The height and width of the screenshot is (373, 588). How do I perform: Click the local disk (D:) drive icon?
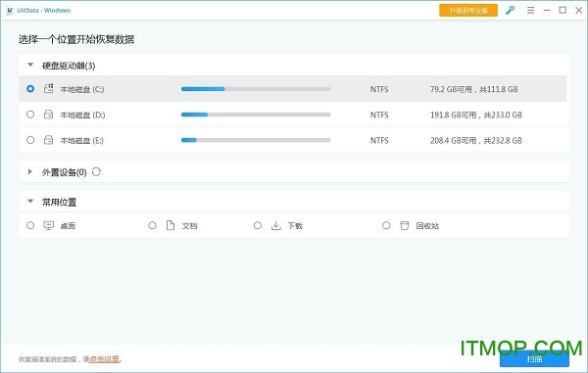click(x=48, y=115)
